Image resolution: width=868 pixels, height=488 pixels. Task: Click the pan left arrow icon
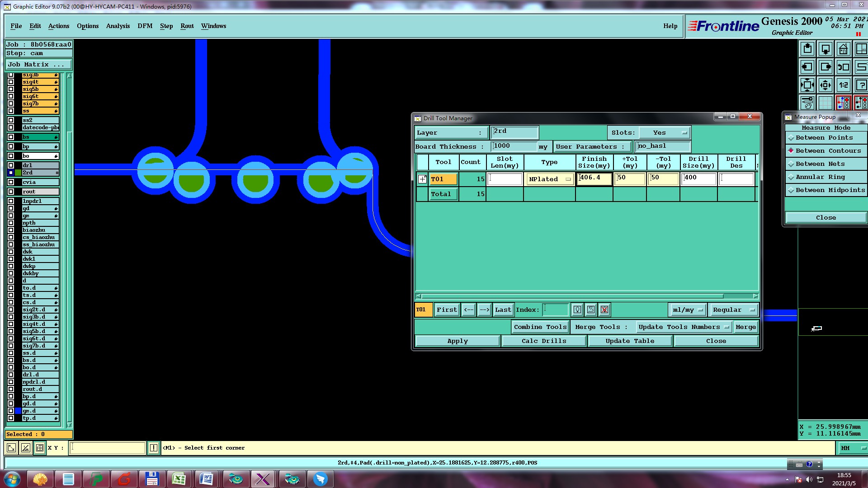(x=807, y=67)
